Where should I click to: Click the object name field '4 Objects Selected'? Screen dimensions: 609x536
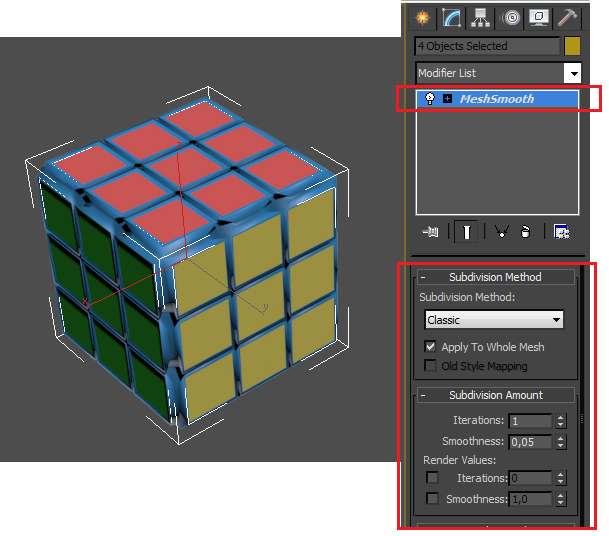(487, 46)
